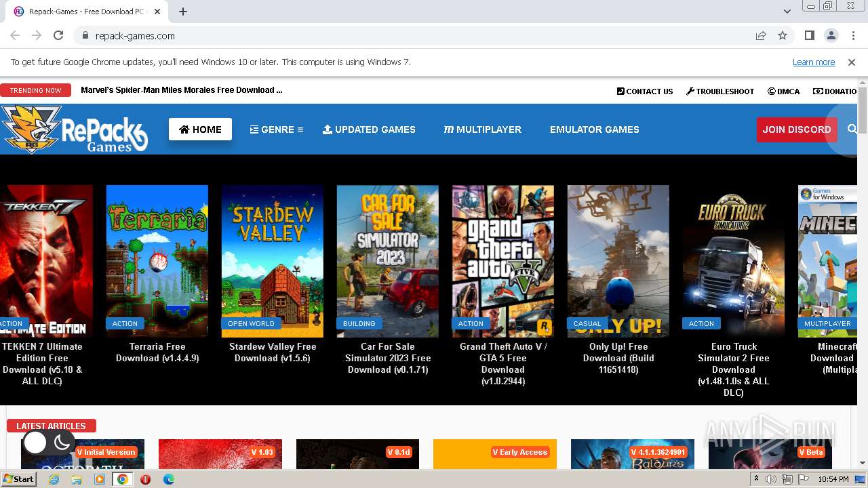Screen dimensions: 868x488
Task: Open the CONTACT US link
Action: coord(645,91)
